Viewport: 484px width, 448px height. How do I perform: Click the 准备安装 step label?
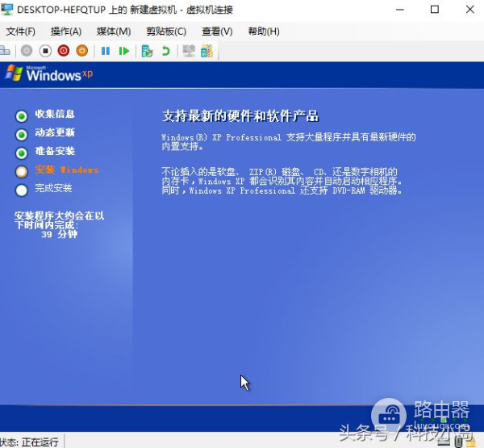coord(55,151)
